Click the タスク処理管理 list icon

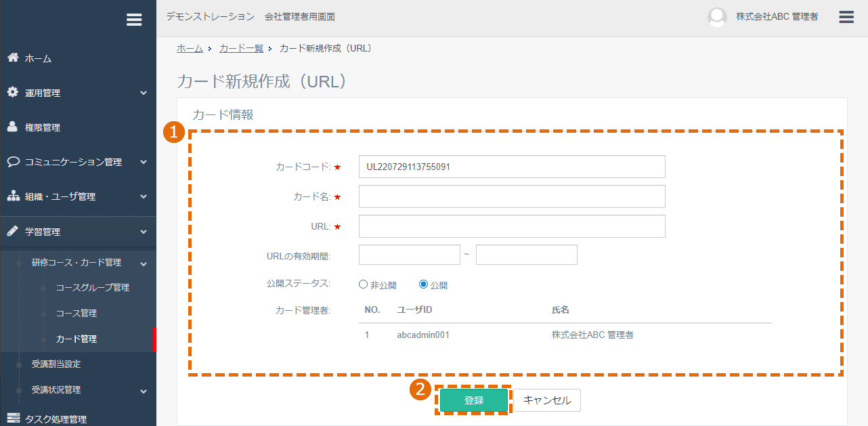tap(13, 418)
